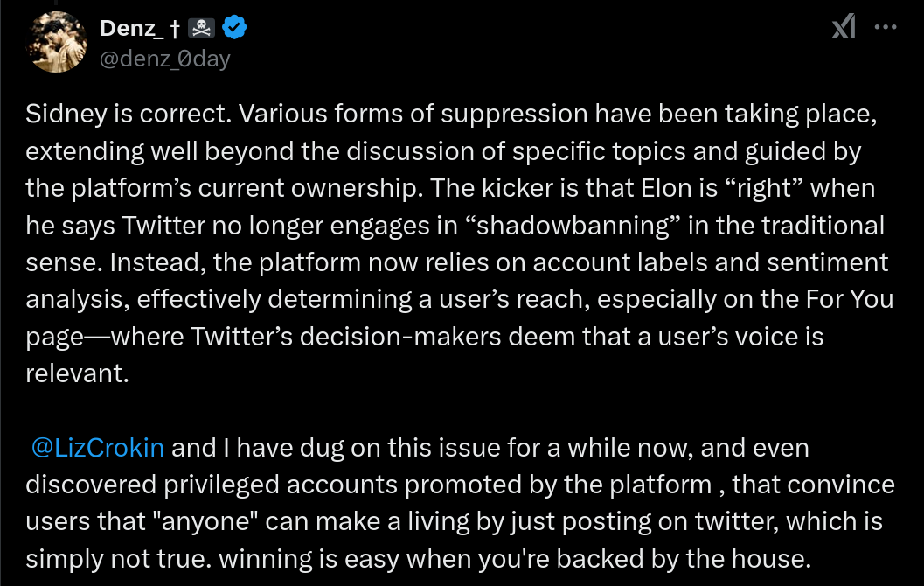The width and height of the screenshot is (924, 586).
Task: Click the phrase "account labels" in the tweet
Action: pyautogui.click(x=619, y=263)
